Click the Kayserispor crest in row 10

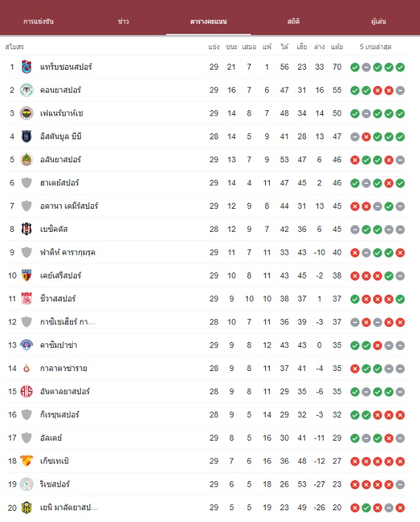pos(26,276)
